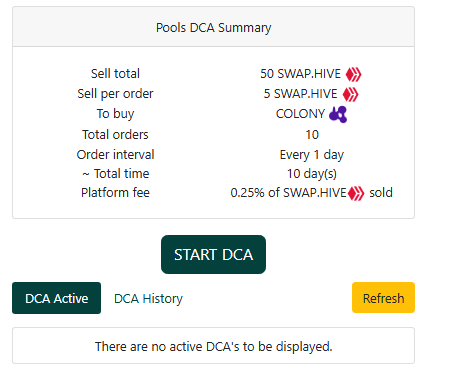Click the Total orders value 10
This screenshot has width=468, height=387.
(x=312, y=135)
